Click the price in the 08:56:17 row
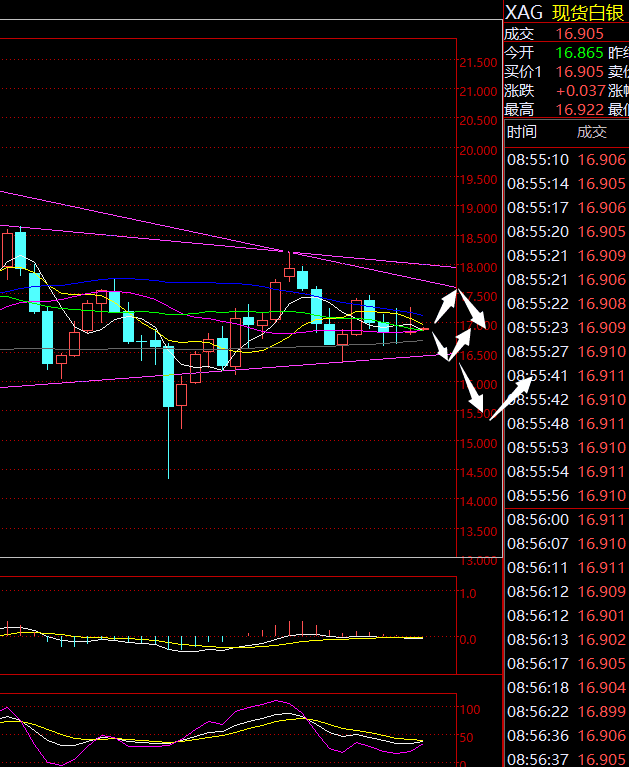This screenshot has width=629, height=767. tap(602, 663)
